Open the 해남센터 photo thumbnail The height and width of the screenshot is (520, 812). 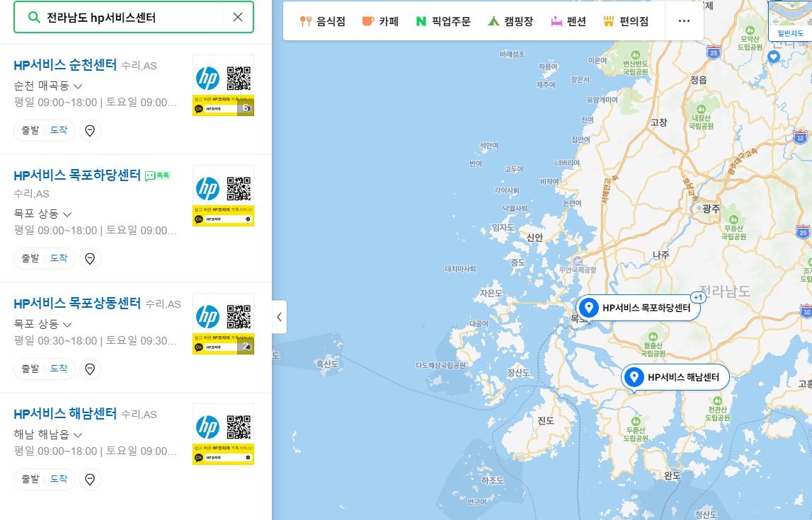tap(223, 434)
